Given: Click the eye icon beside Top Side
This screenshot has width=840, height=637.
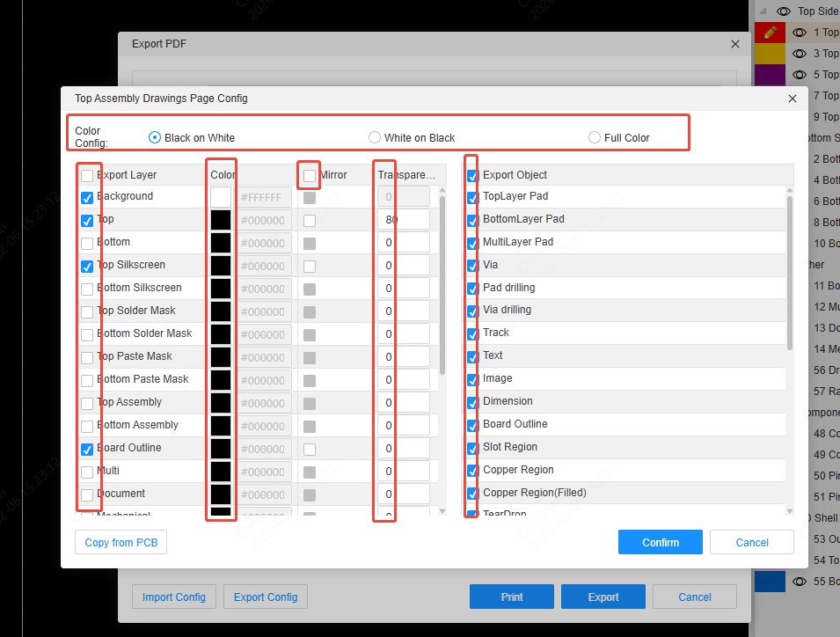Looking at the screenshot, I should point(784,11).
